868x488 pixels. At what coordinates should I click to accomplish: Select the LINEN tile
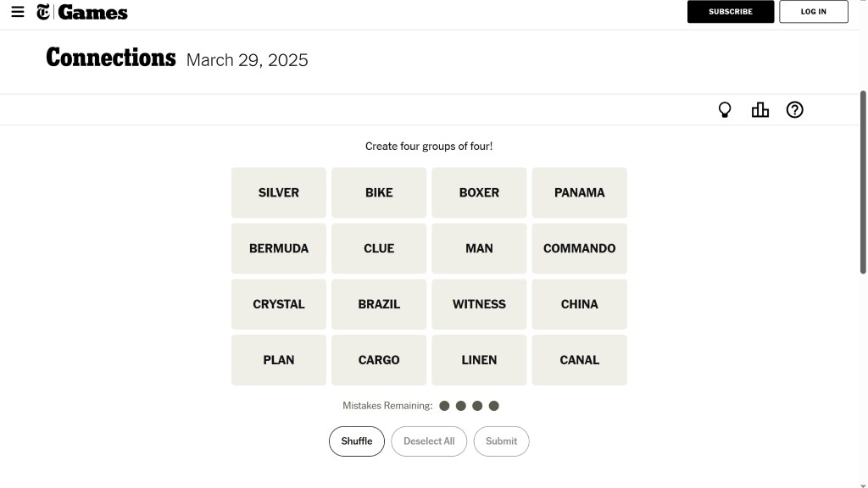click(479, 360)
